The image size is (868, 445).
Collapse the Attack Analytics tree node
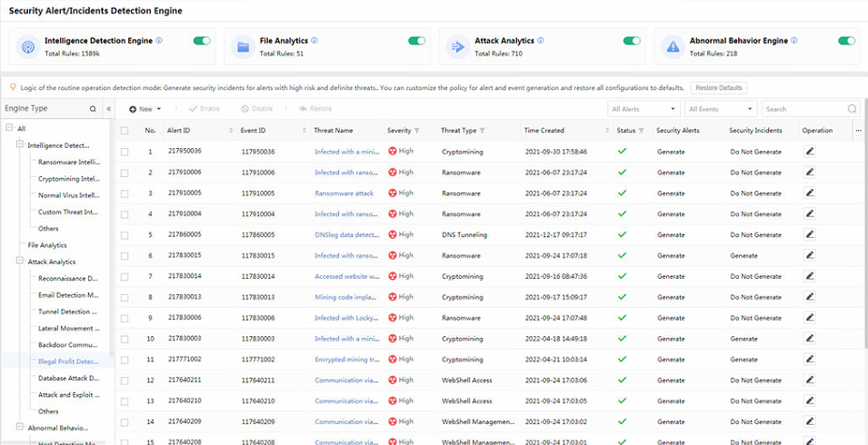point(20,262)
